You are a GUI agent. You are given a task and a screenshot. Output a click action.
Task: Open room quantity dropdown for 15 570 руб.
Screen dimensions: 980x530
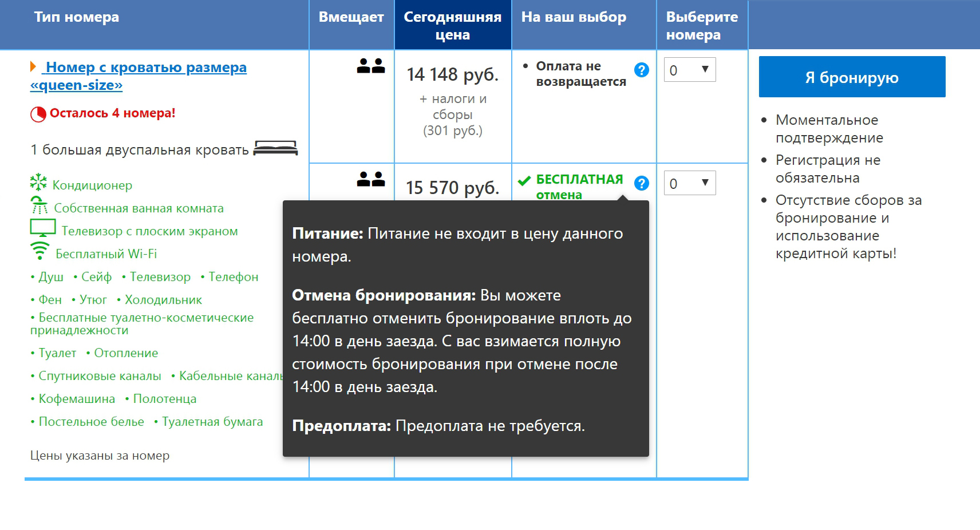[690, 183]
